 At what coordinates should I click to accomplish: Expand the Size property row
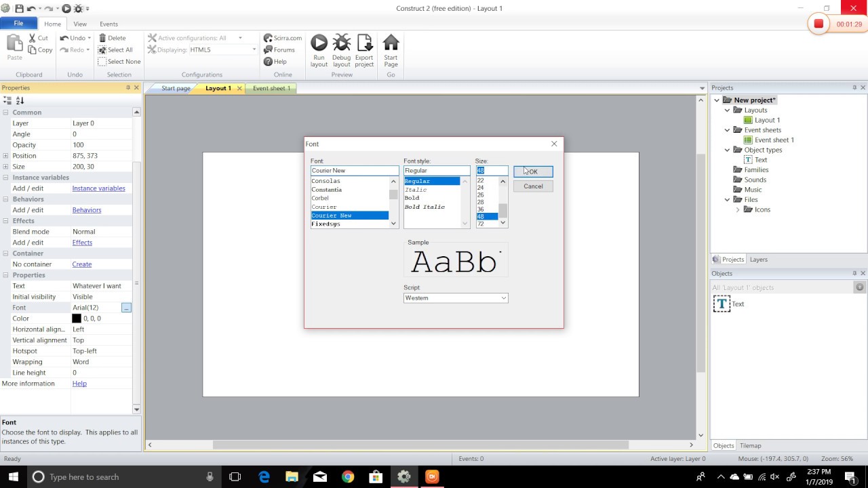coord(5,167)
